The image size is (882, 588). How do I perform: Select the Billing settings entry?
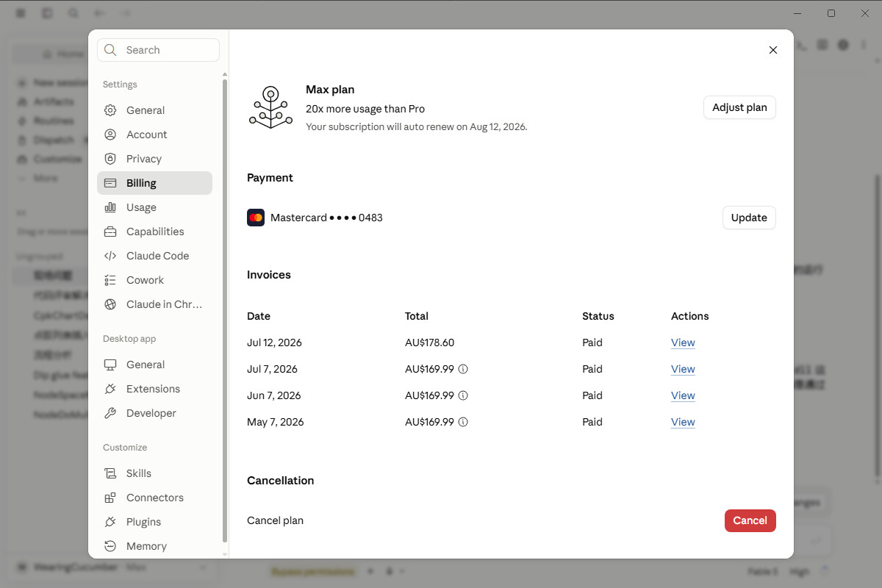[154, 183]
